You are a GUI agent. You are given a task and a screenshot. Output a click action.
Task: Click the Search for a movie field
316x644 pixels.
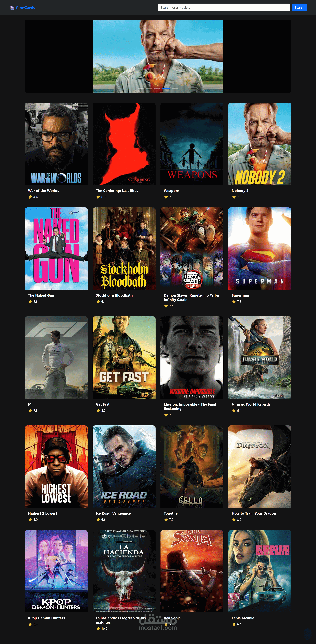[224, 7]
